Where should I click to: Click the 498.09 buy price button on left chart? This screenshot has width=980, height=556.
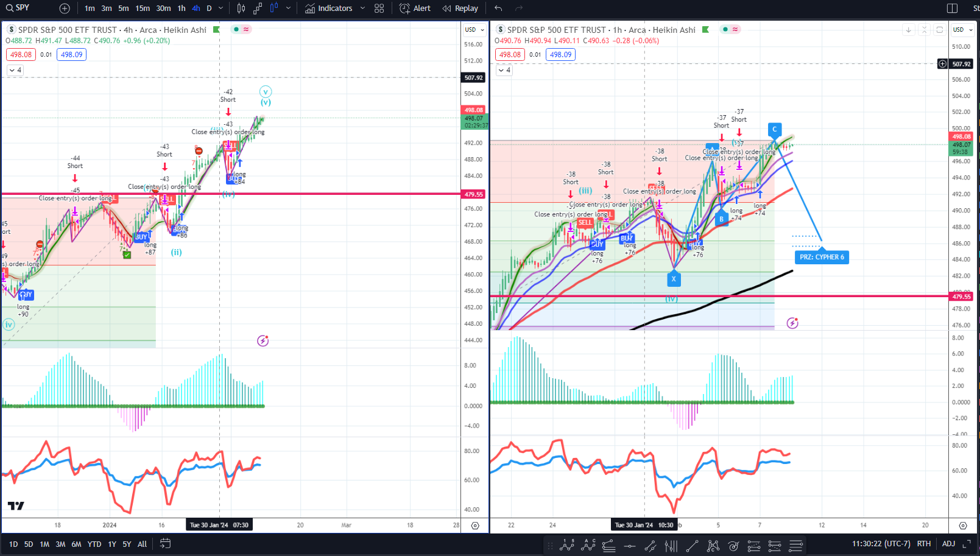point(72,54)
